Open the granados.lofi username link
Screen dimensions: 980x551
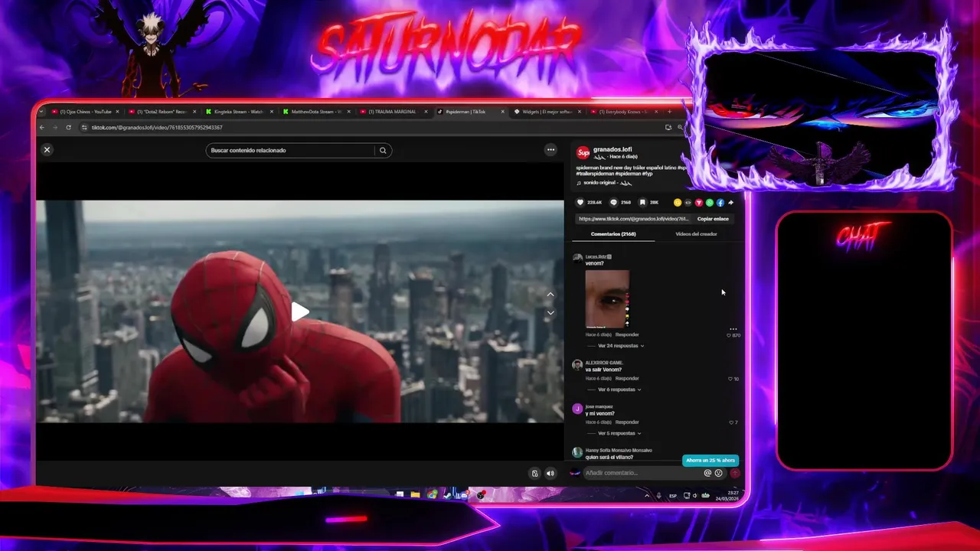(612, 149)
